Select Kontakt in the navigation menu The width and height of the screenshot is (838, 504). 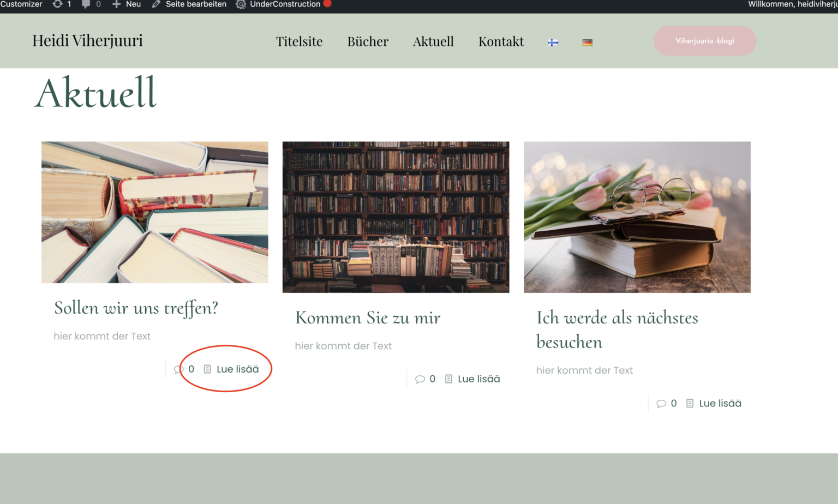[x=501, y=41]
